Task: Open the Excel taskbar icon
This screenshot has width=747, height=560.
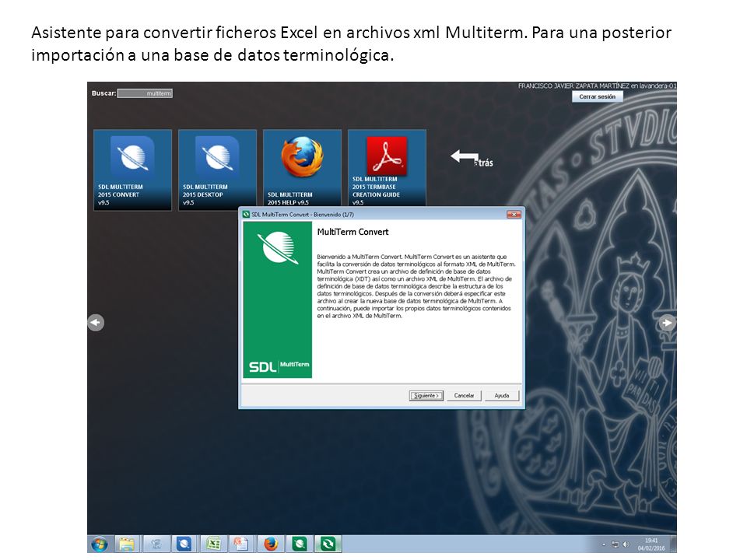Action: tap(213, 544)
